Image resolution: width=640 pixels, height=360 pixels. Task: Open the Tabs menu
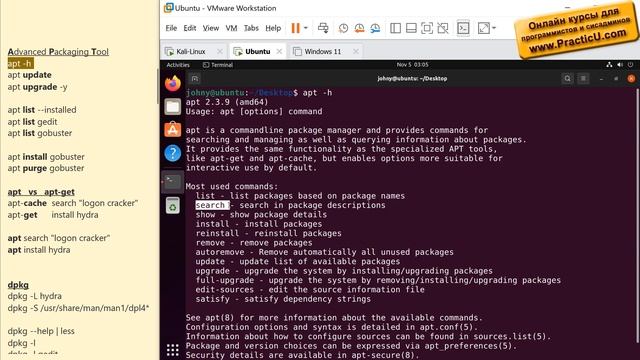251,28
